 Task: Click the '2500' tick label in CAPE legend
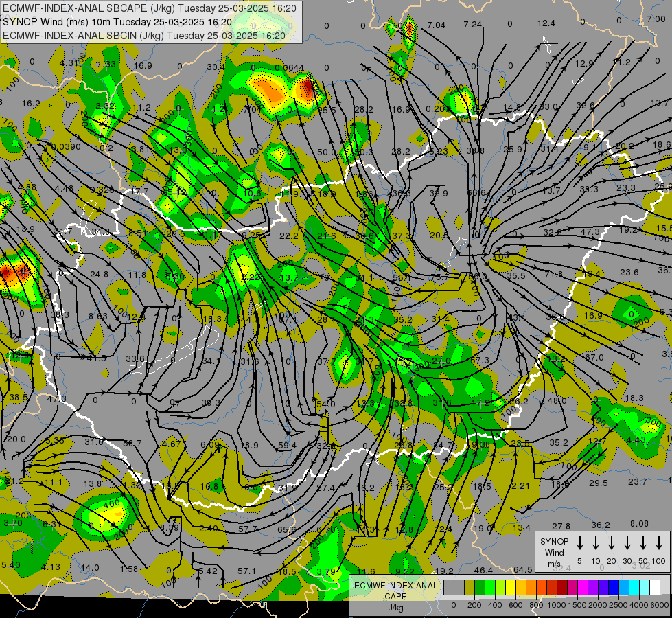(x=618, y=605)
